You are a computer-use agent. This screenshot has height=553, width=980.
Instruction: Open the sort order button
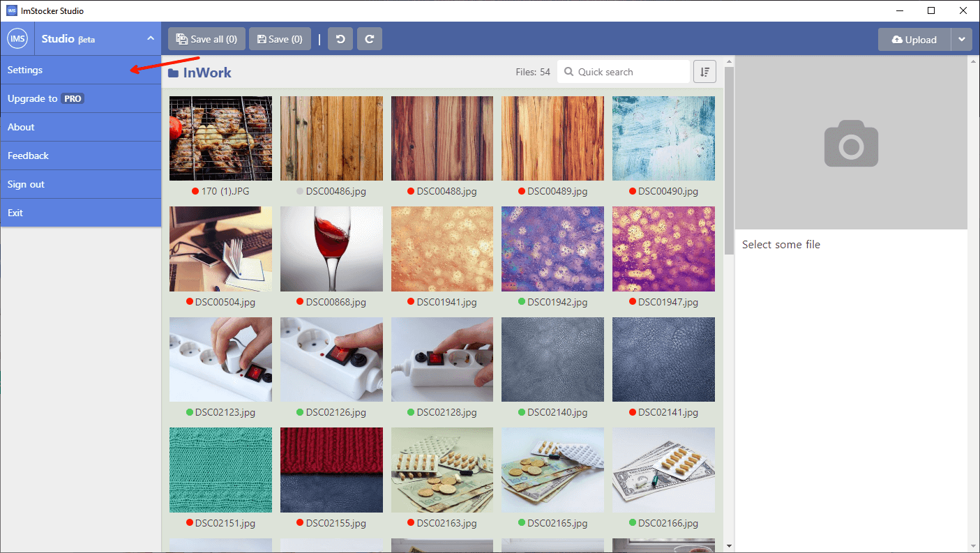tap(704, 72)
